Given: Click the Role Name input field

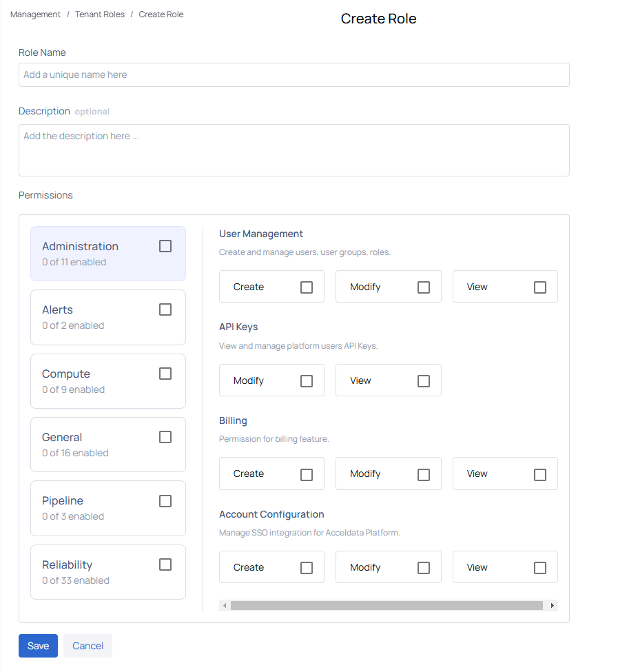Looking at the screenshot, I should pyautogui.click(x=293, y=75).
